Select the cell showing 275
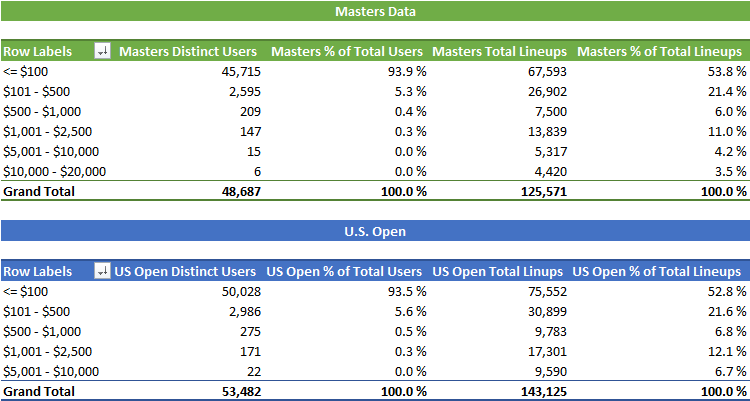The image size is (750, 401). pos(252,332)
